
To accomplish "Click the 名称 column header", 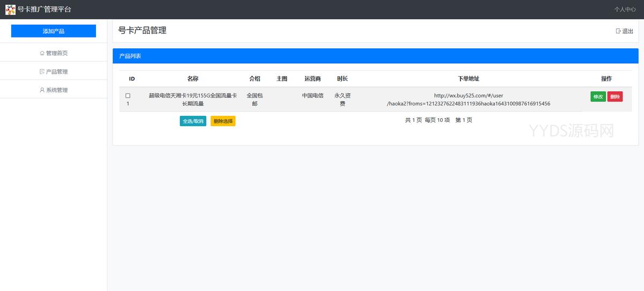I will [193, 79].
